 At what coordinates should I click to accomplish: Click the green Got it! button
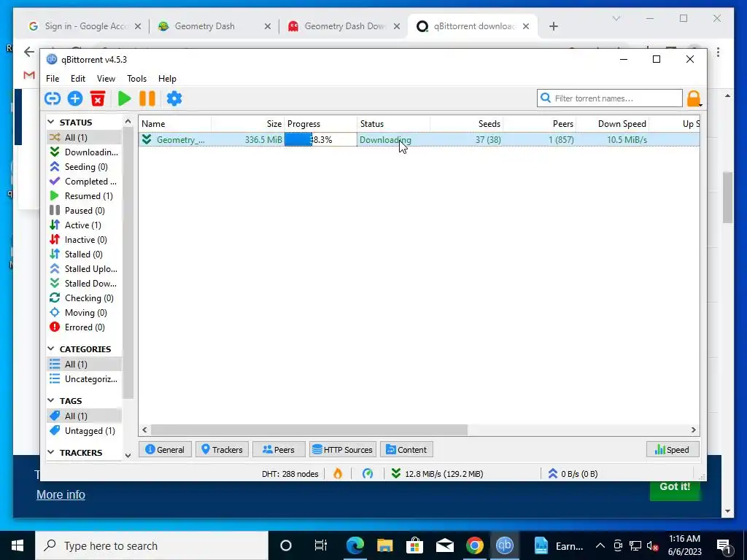coord(675,488)
